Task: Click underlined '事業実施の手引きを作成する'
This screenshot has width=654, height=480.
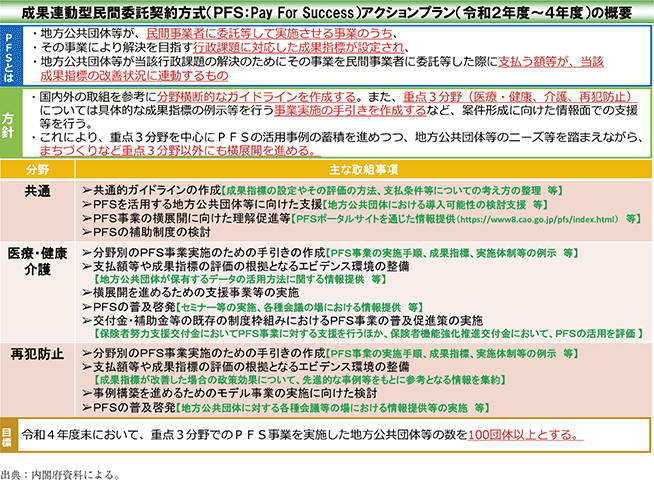Action: tap(350, 111)
